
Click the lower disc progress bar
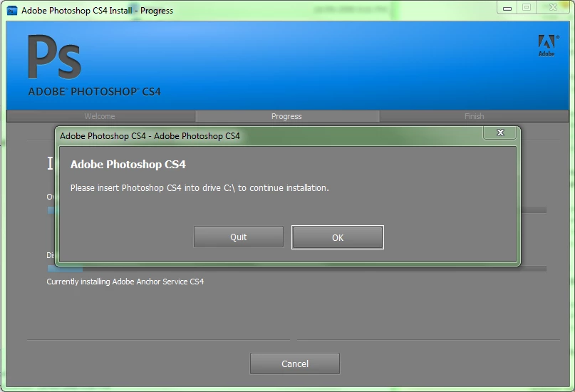pyautogui.click(x=297, y=269)
